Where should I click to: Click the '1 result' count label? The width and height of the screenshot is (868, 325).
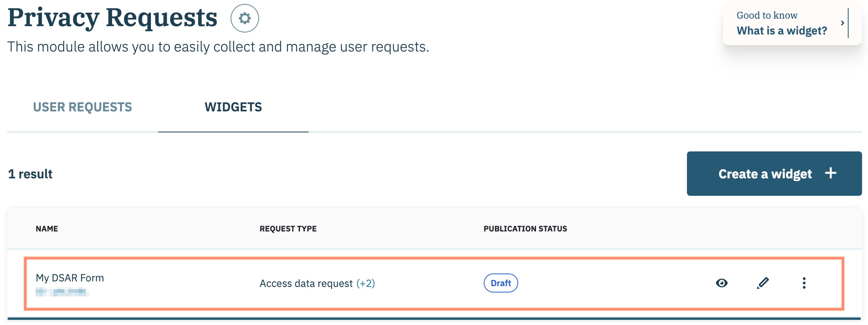[x=31, y=174]
